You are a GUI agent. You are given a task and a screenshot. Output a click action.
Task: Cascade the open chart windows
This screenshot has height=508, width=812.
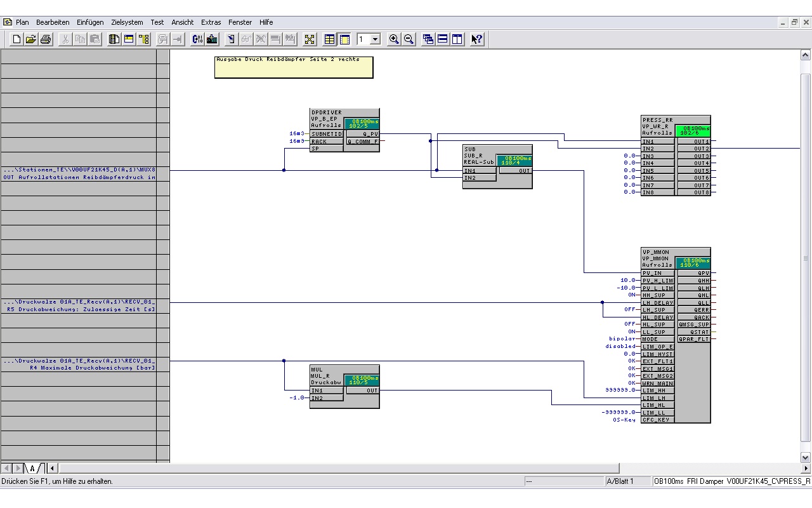[429, 39]
